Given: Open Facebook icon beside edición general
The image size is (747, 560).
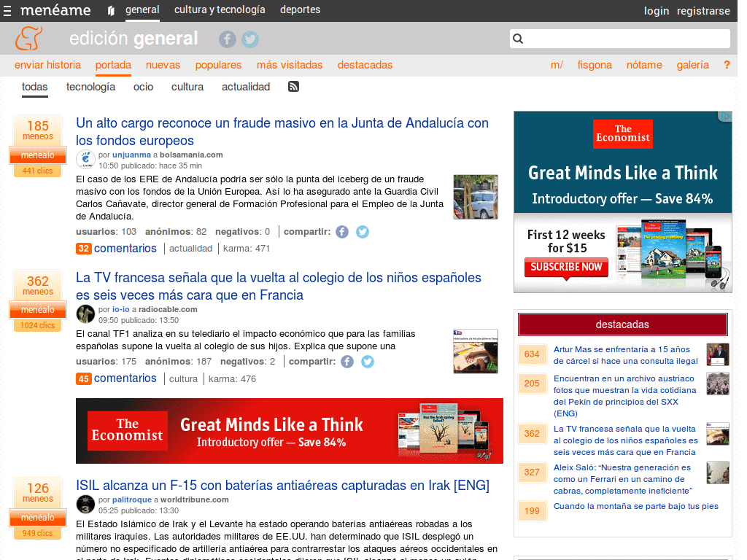Looking at the screenshot, I should click(228, 39).
